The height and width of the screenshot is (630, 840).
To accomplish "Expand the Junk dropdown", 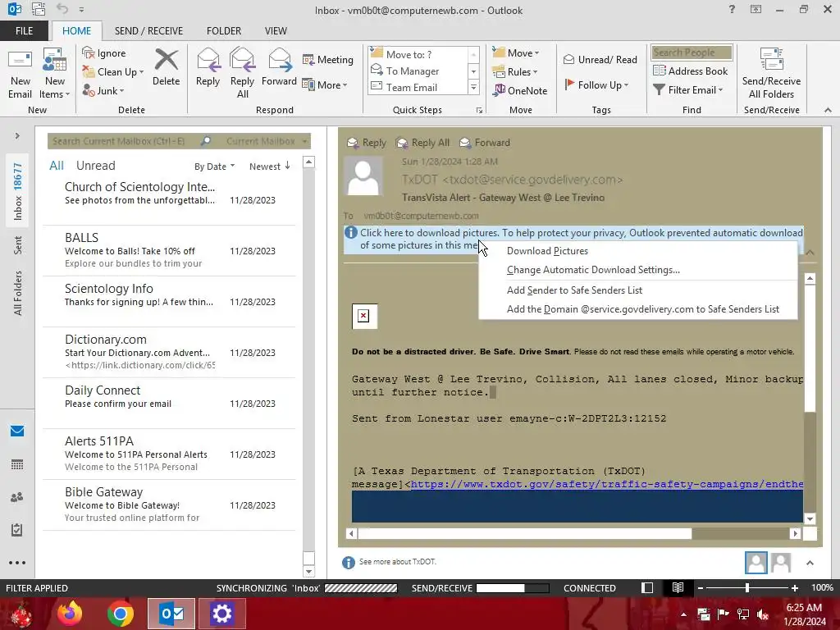I will [x=121, y=91].
